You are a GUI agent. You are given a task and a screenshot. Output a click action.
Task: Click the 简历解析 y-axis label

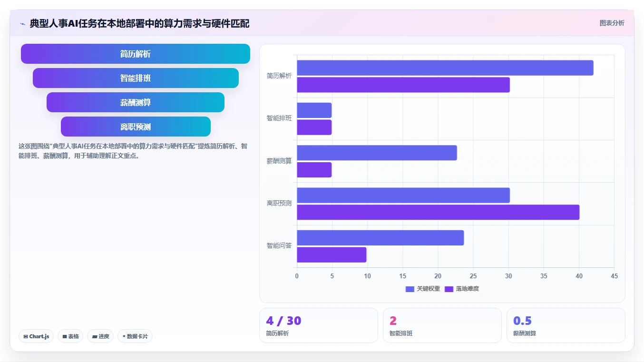pyautogui.click(x=279, y=76)
